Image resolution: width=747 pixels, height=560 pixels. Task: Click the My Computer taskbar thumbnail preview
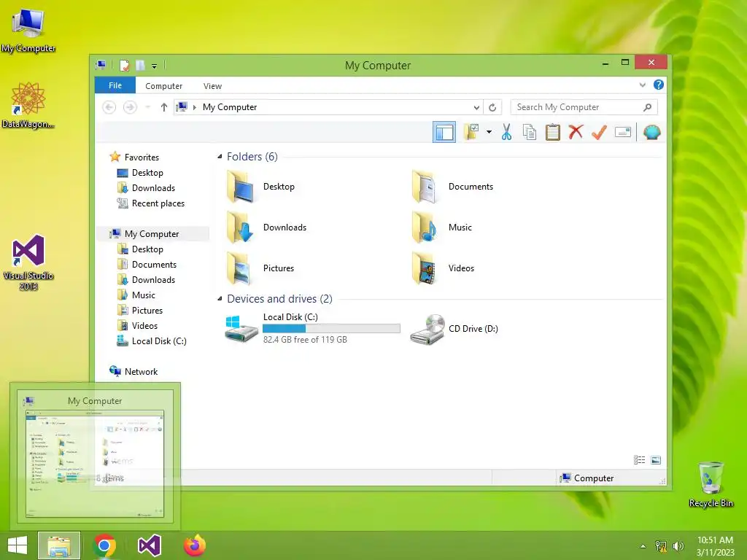coord(95,456)
